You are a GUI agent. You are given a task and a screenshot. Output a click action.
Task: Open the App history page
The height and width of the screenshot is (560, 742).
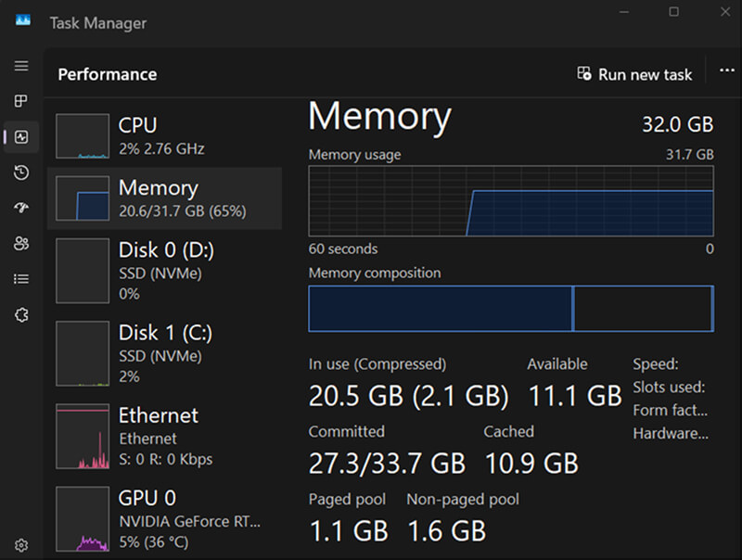[x=21, y=172]
